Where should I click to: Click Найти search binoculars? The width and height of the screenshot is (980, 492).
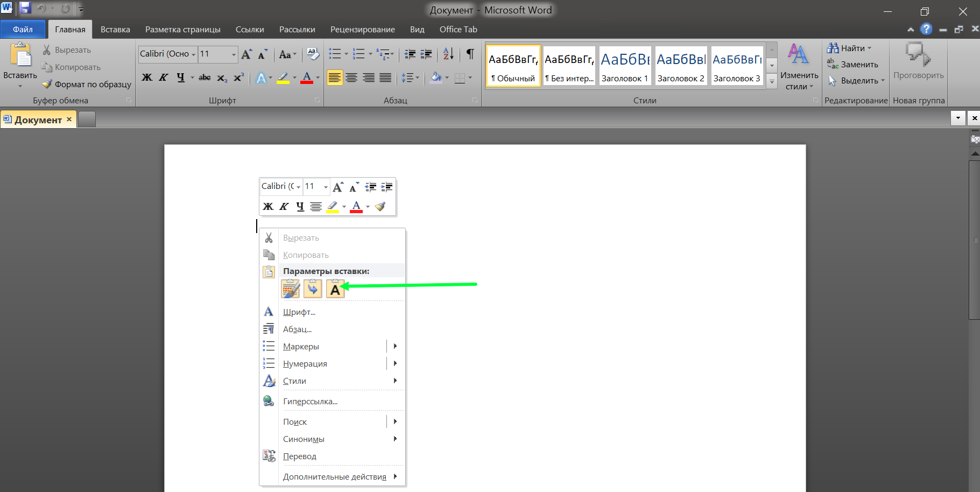849,48
